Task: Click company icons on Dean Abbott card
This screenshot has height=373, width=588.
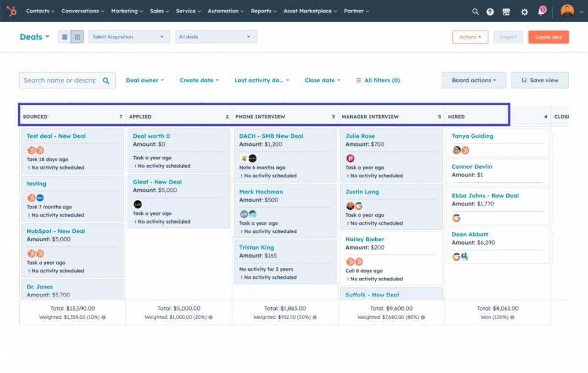Action: pyautogui.click(x=460, y=257)
